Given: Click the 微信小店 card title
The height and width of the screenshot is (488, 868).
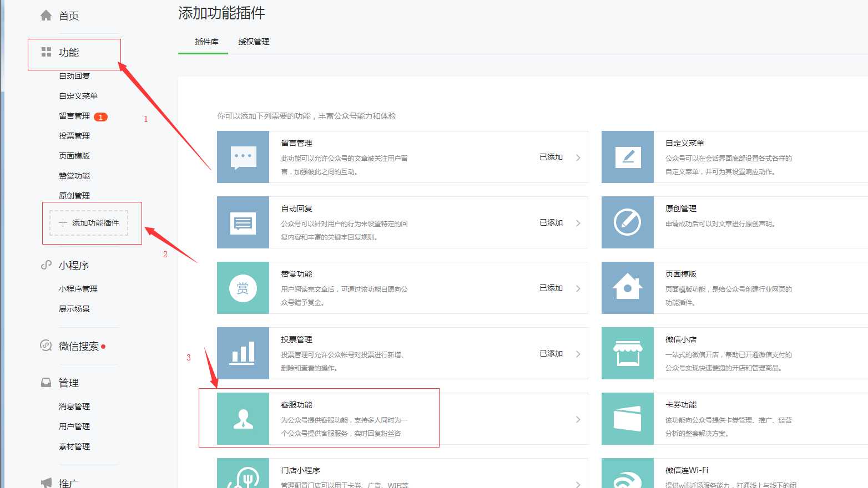Looking at the screenshot, I should (681, 339).
